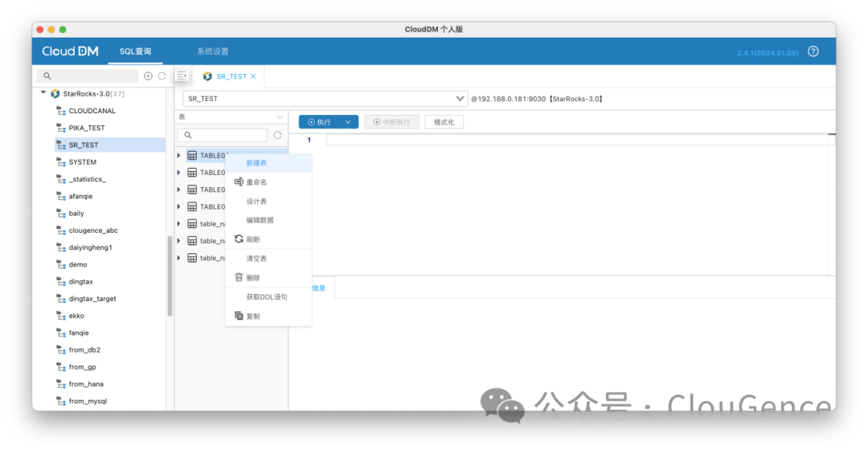
Task: Expand the last table_n row
Action: [178, 258]
